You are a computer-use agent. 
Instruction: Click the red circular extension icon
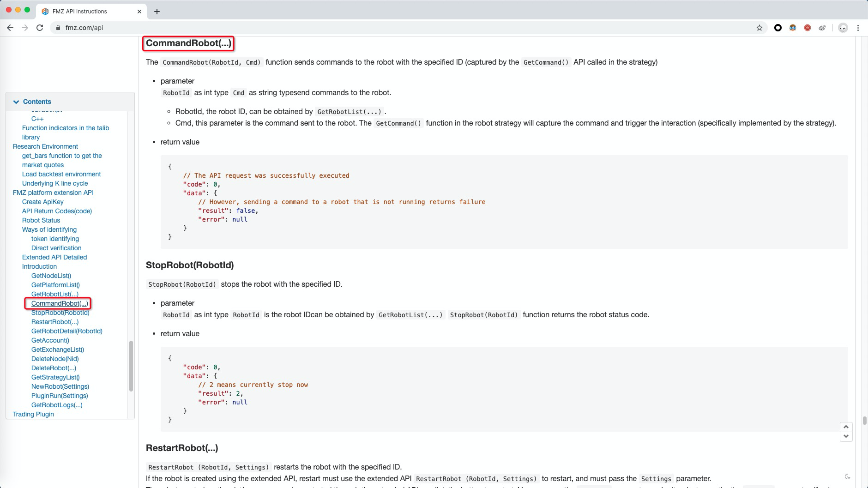(808, 28)
